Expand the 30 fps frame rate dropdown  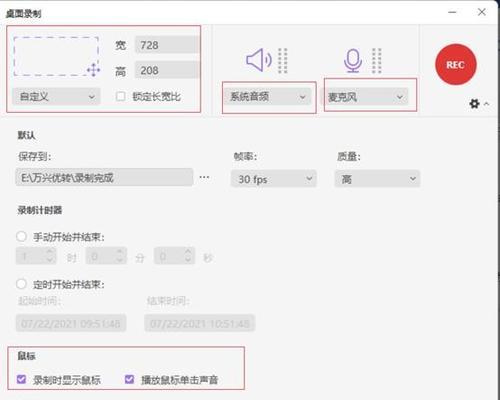coord(273,179)
